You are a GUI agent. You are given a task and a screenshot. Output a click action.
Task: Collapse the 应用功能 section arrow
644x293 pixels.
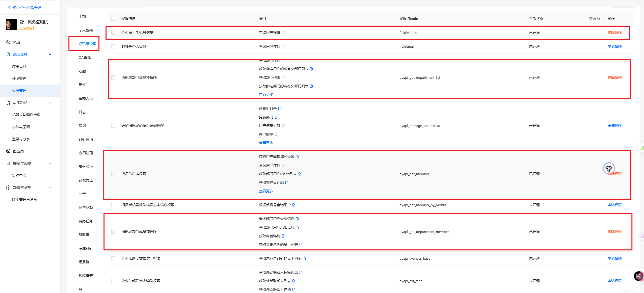[x=50, y=103]
